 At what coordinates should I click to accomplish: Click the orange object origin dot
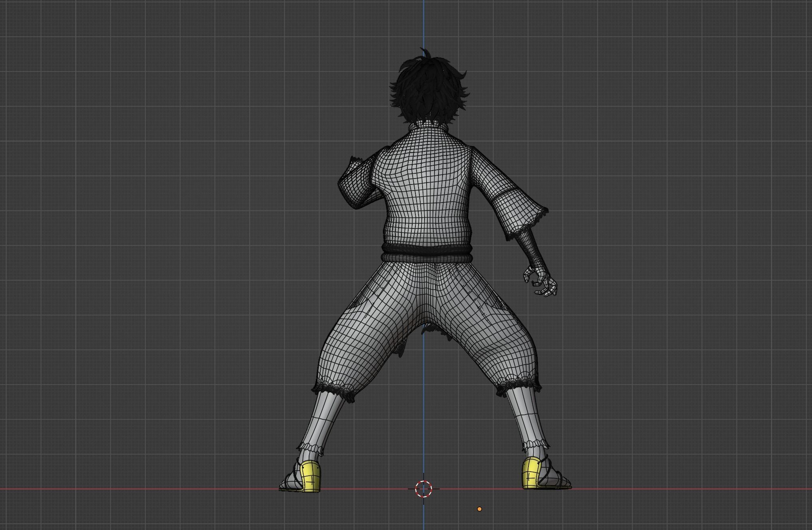(479, 509)
